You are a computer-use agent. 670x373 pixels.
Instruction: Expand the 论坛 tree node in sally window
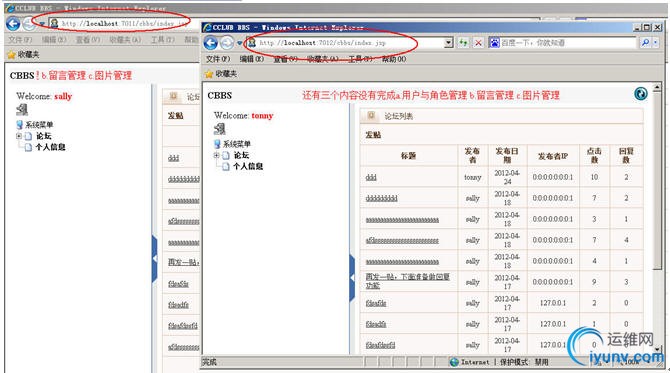19,136
